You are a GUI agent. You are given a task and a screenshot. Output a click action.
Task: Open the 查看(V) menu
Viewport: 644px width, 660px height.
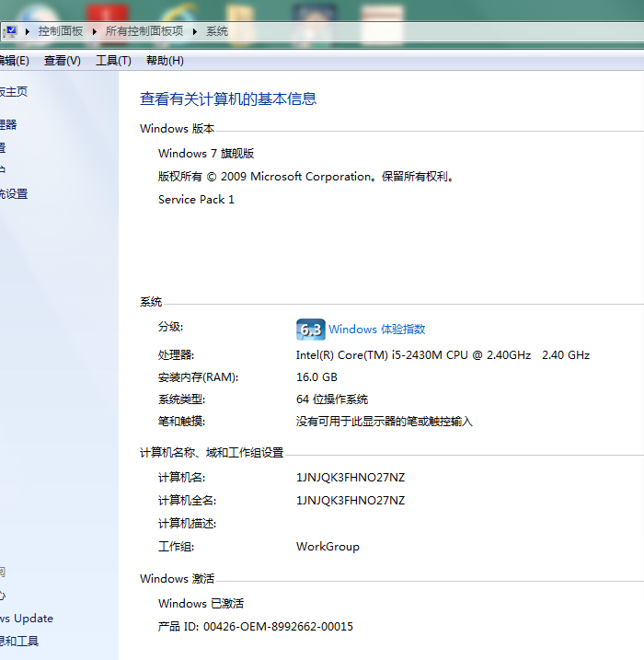click(x=63, y=61)
